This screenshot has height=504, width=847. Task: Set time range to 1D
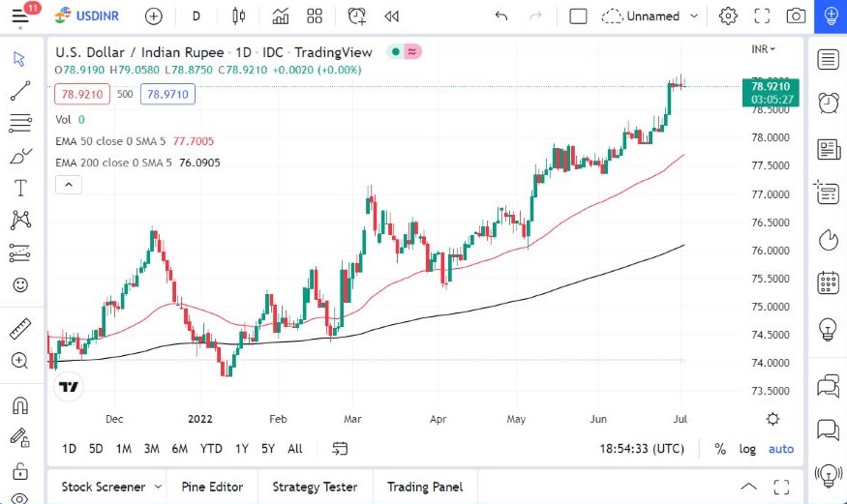click(69, 449)
